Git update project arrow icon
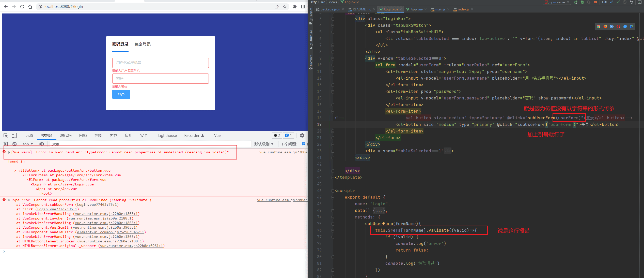 [x=611, y=2]
